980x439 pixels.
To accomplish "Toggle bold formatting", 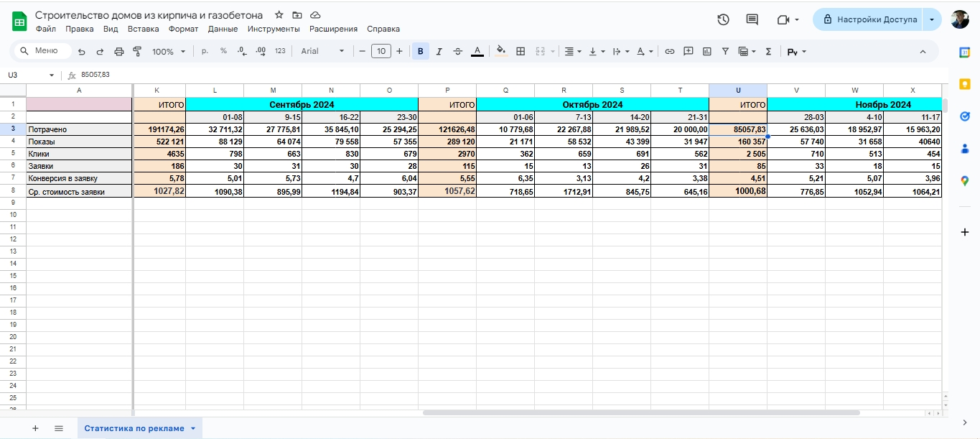I will click(x=420, y=52).
